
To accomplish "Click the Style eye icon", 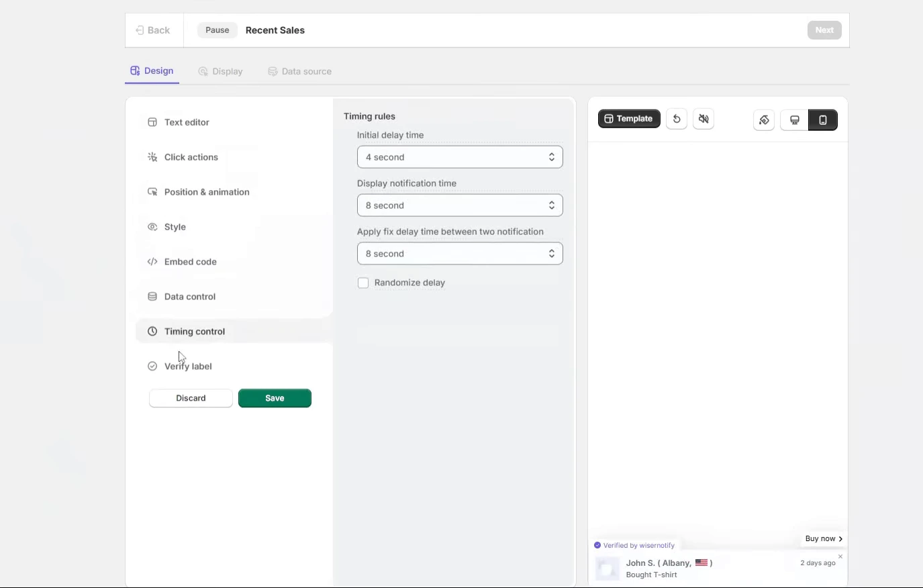I will pyautogui.click(x=152, y=227).
